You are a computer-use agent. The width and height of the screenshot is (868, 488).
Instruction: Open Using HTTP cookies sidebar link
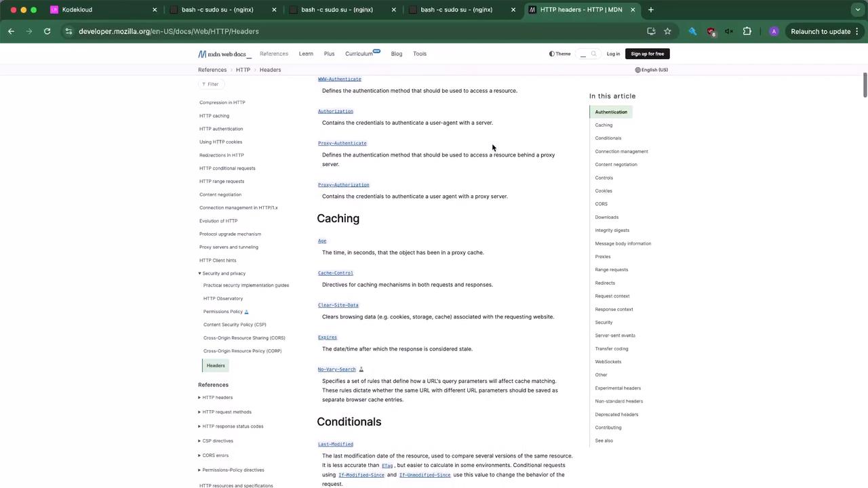pos(220,142)
